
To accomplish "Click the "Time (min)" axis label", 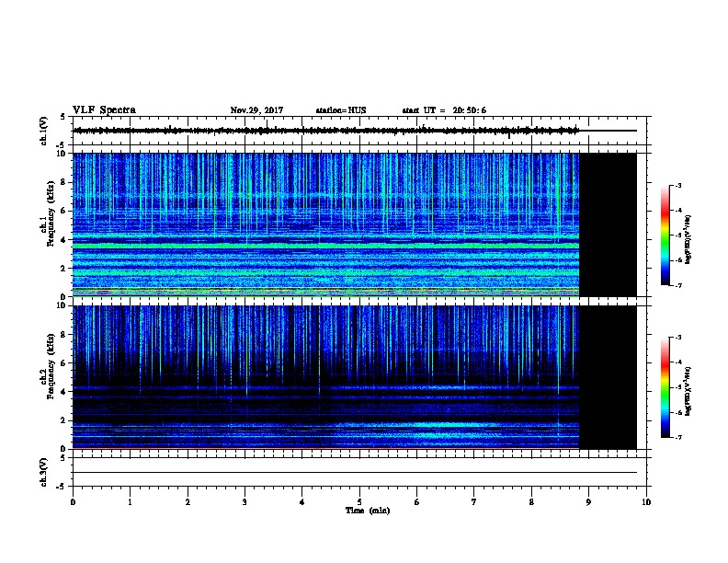I will coord(368,511).
